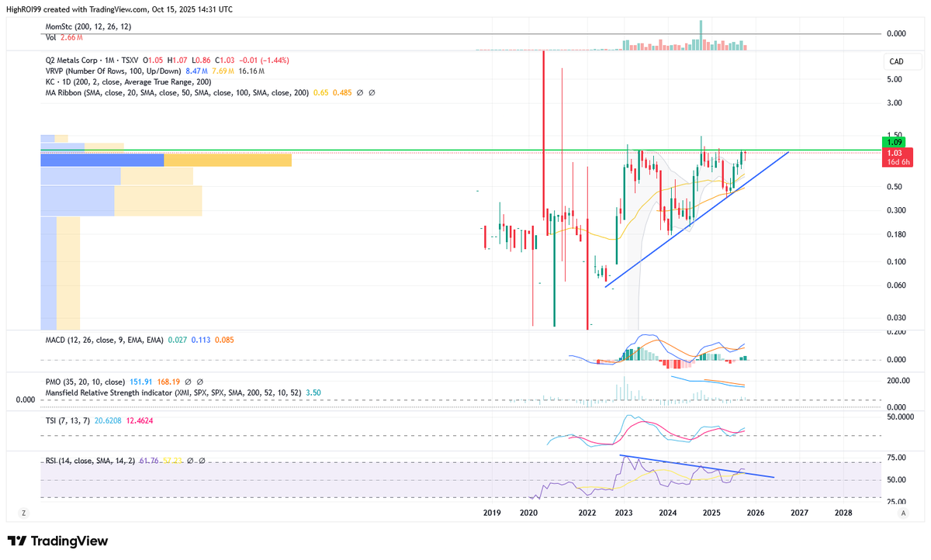Viewport: 931px width, 560px height.
Task: Click the 2026 label on time axis
Action: 756,513
